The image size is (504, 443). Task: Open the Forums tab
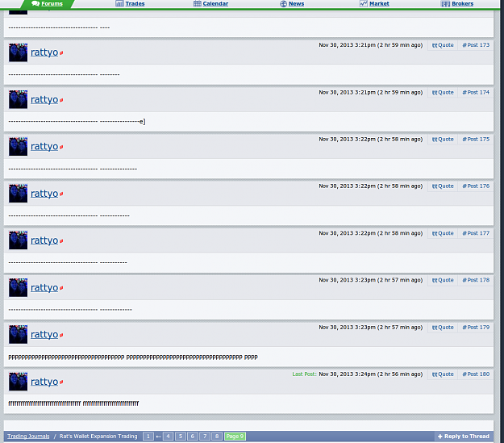pos(48,4)
